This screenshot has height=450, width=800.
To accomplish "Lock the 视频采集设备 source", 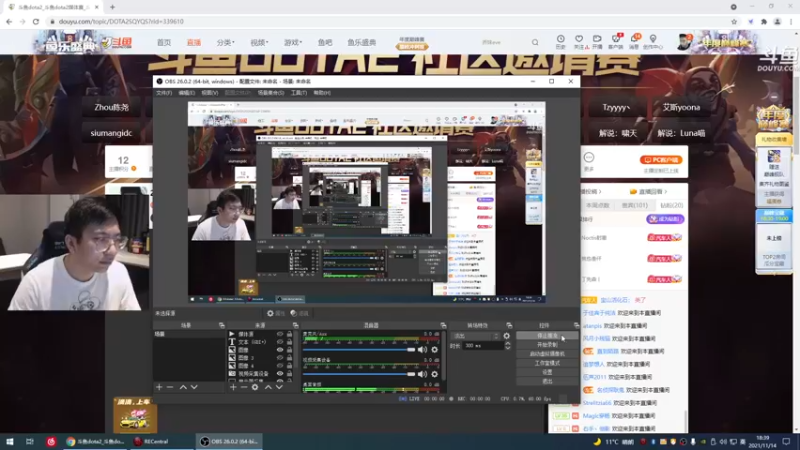I will click(x=289, y=373).
